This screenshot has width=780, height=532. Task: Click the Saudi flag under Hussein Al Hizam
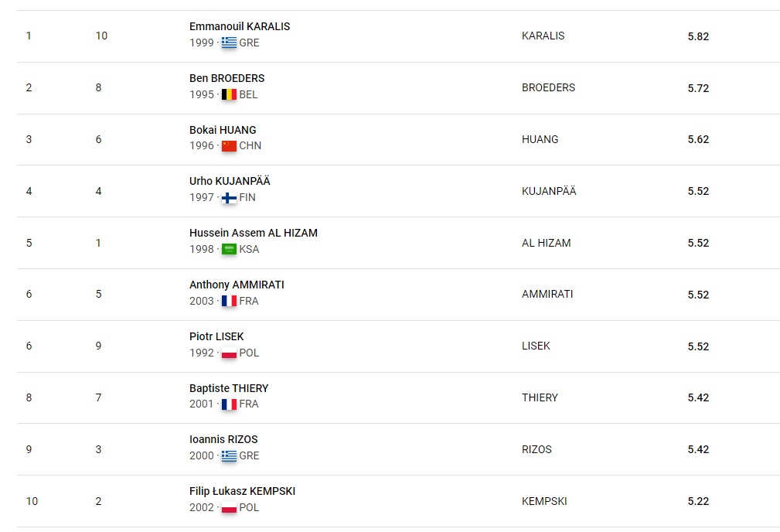(x=229, y=249)
